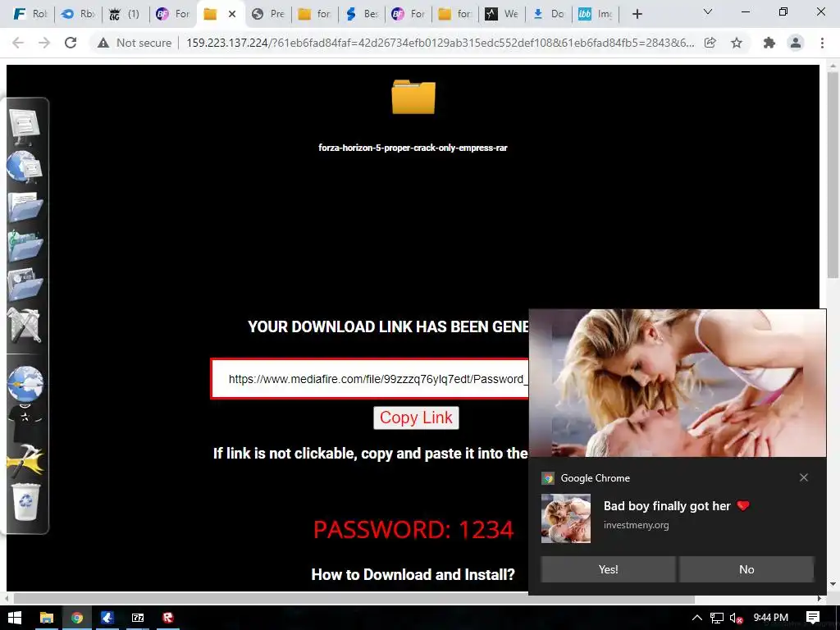Screen dimensions: 840x630
Task: Open the recycle bin dock icon
Action: point(25,502)
